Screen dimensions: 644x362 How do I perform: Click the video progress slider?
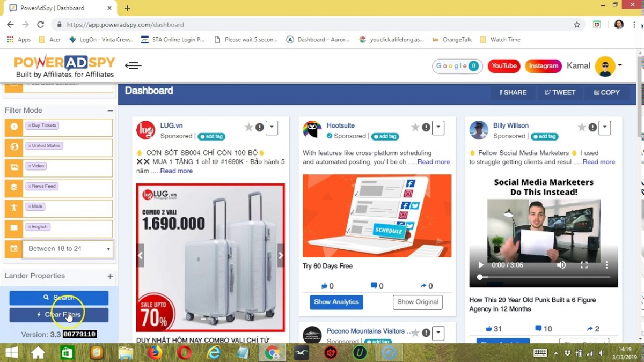pos(543,277)
